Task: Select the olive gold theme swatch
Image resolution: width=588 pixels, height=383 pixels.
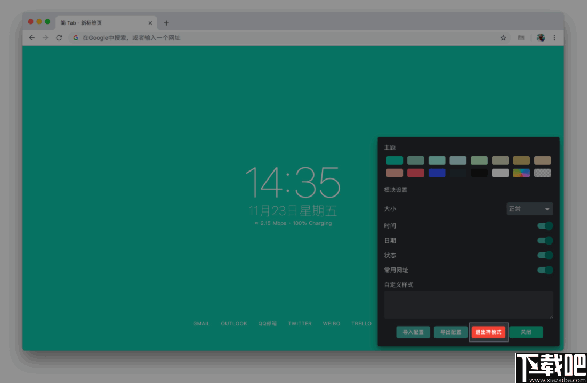Action: [x=521, y=160]
